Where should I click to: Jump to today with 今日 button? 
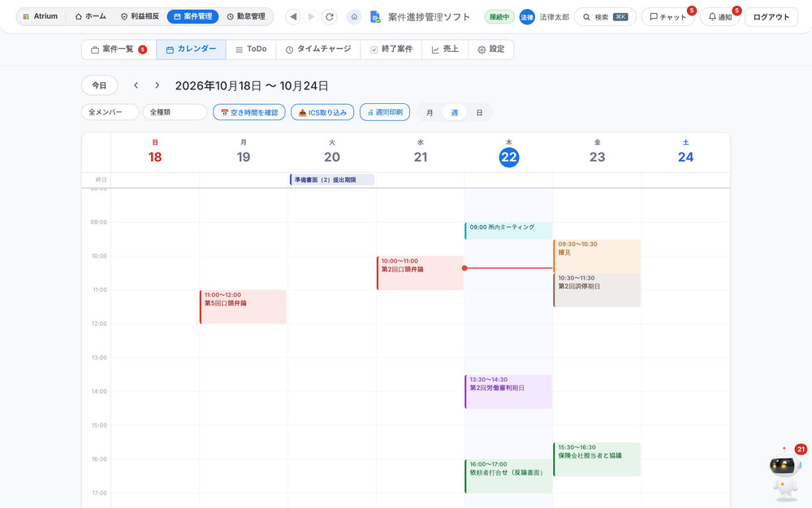[99, 85]
